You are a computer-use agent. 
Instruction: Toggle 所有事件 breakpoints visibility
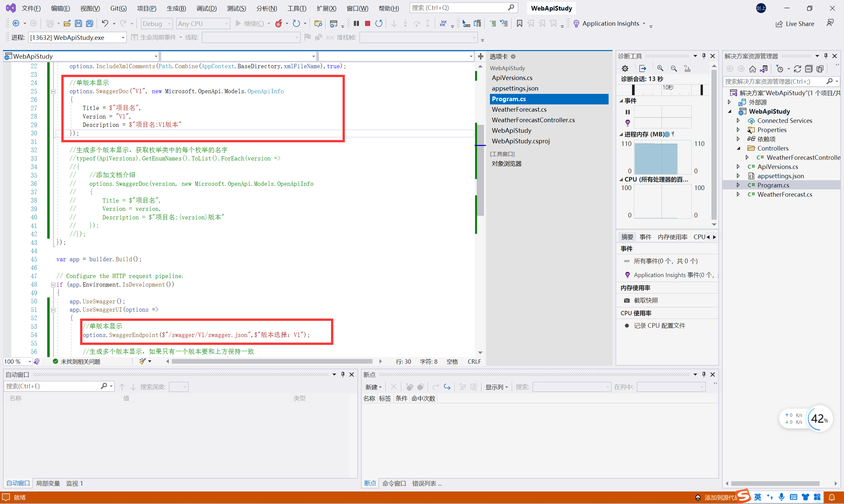pyautogui.click(x=627, y=260)
